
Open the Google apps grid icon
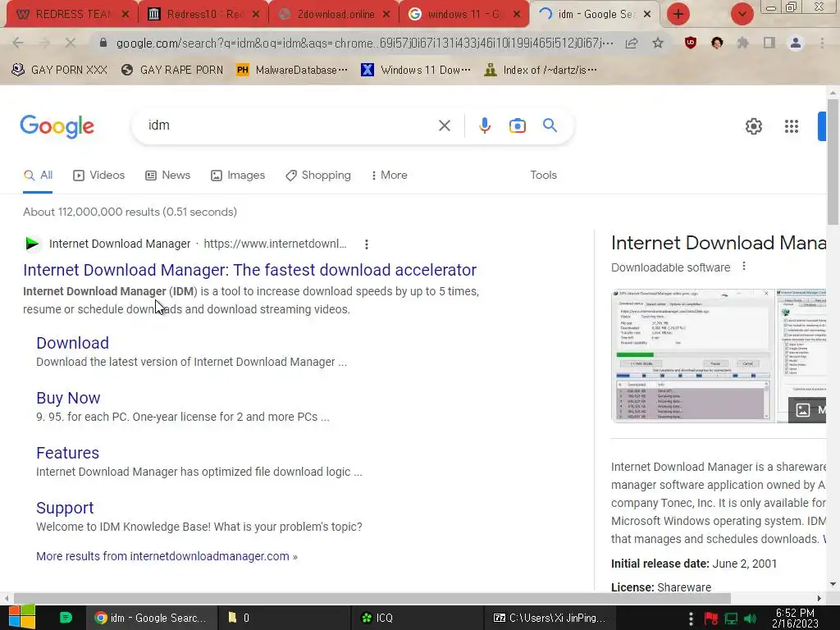tap(792, 126)
